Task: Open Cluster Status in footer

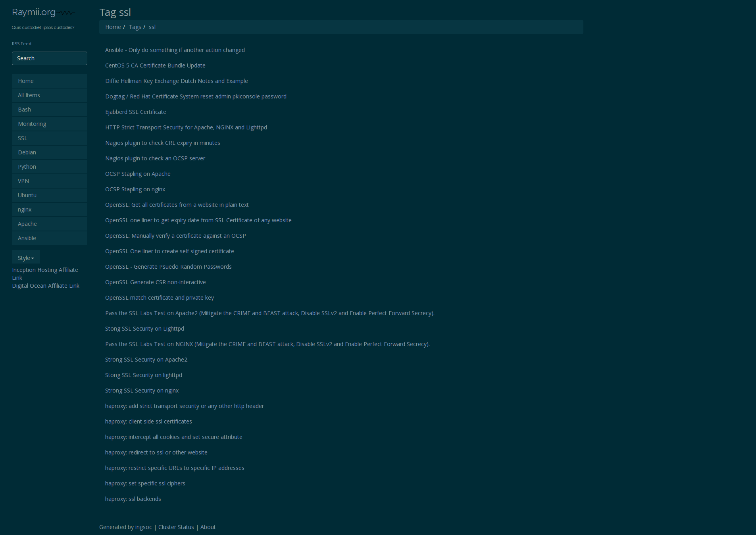Action: [x=176, y=527]
